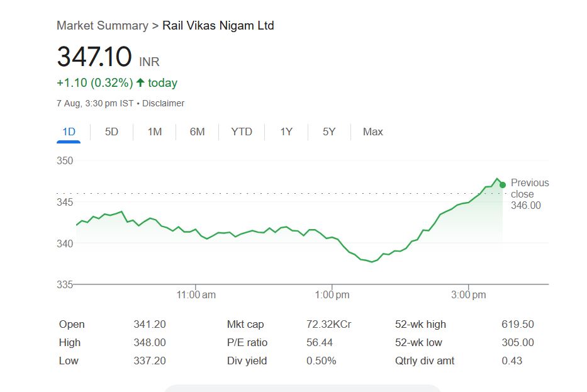Click the 3:00 pm axis marker
The height and width of the screenshot is (392, 587).
(469, 294)
